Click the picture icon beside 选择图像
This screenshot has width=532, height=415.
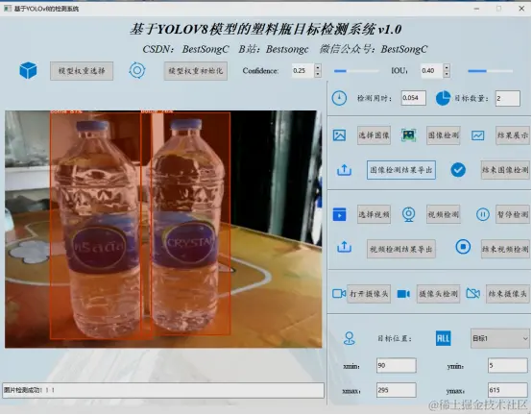pos(339,135)
